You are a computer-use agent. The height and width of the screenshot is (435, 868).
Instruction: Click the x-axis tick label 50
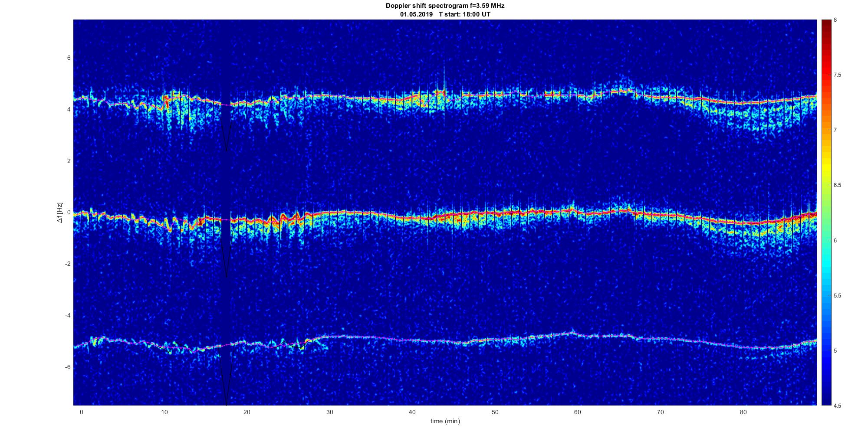tap(495, 412)
